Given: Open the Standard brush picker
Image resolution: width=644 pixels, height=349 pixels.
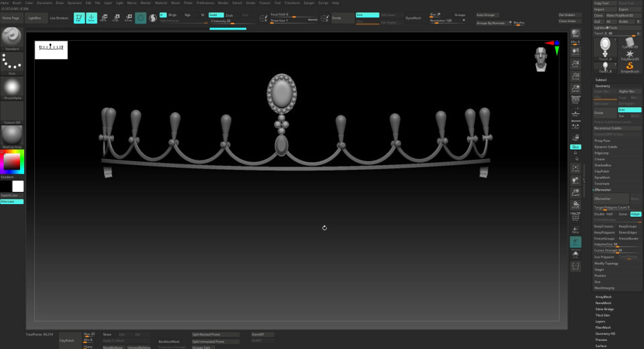Looking at the screenshot, I should 12,40.
